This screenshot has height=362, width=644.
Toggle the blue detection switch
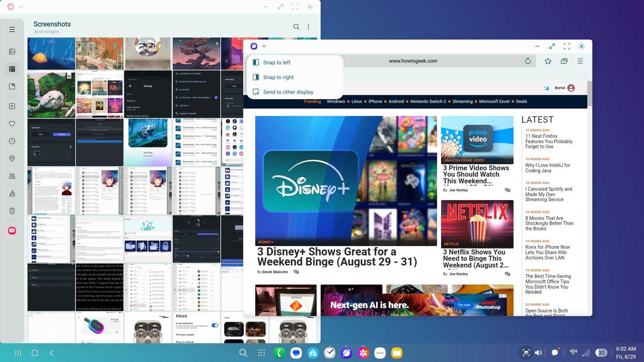(215, 324)
